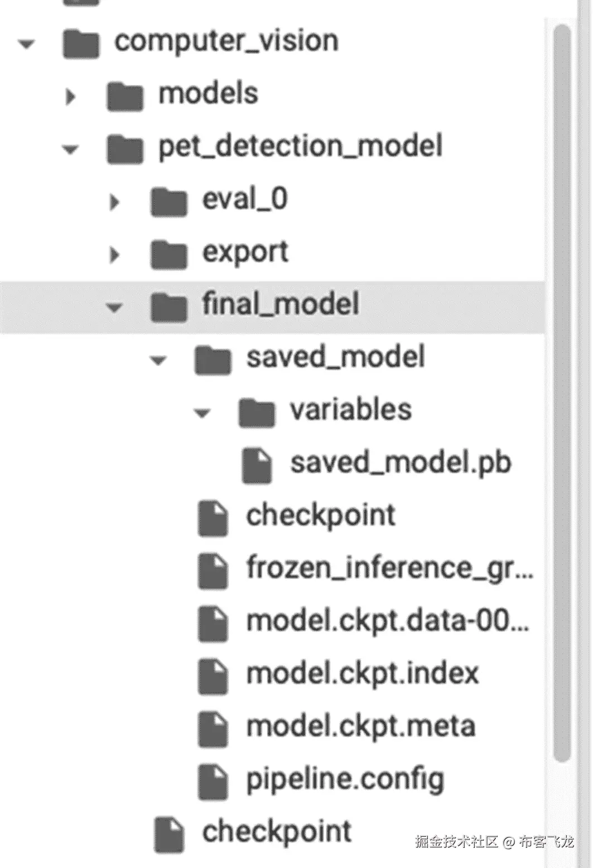Collapse the computer_vision folder arrow
Image resolution: width=593 pixels, height=868 pixels.
coord(26,44)
